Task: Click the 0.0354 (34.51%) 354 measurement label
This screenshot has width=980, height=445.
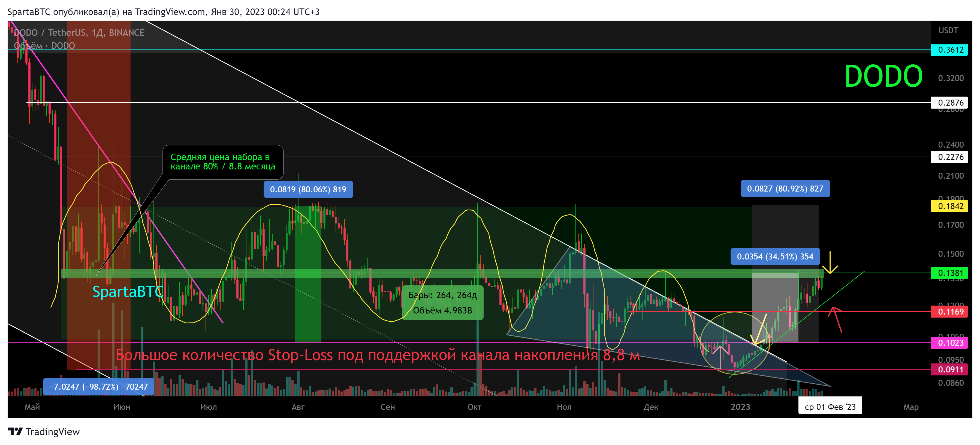Action: click(x=775, y=256)
